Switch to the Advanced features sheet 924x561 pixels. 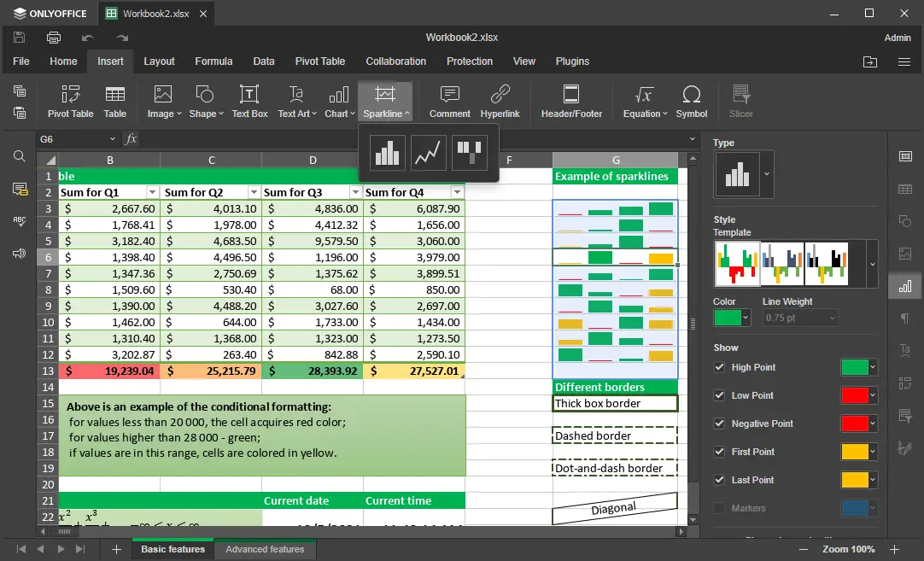coord(265,549)
